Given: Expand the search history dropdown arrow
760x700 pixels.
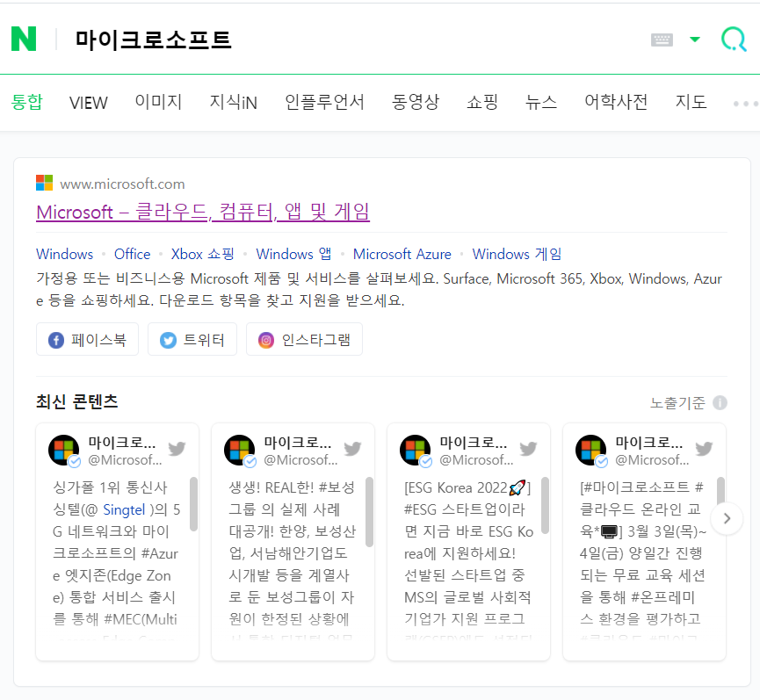Looking at the screenshot, I should coord(695,40).
